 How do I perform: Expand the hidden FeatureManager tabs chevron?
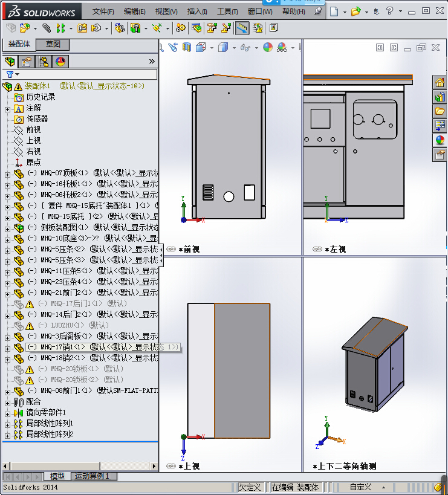pos(152,61)
